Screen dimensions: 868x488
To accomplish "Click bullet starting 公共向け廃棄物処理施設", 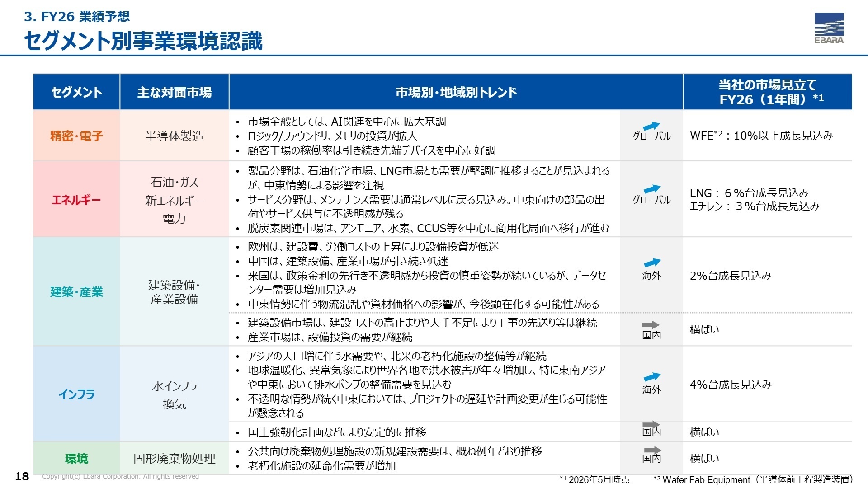I will [x=395, y=451].
